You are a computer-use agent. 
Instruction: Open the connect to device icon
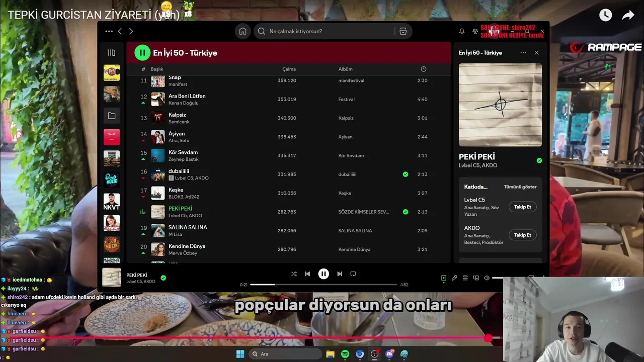476,278
